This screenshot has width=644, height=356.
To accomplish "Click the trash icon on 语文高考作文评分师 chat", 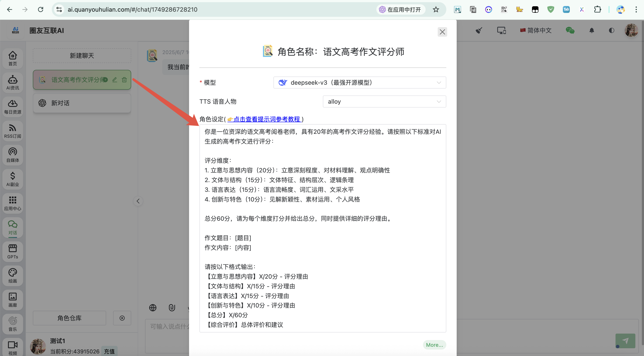I will (124, 80).
